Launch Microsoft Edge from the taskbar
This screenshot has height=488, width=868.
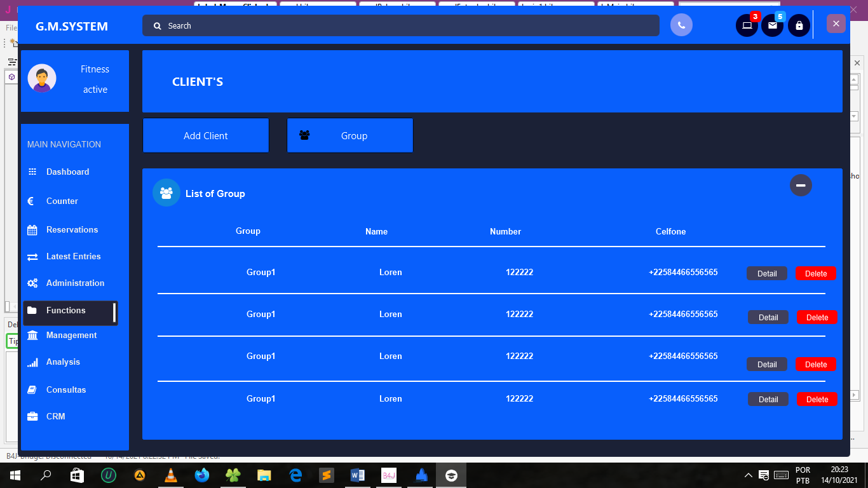click(295, 475)
